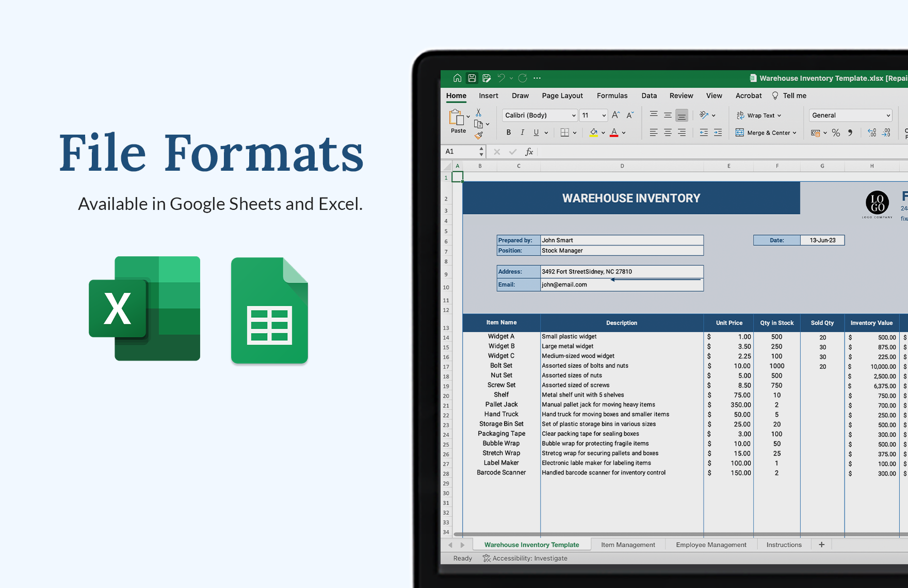This screenshot has width=908, height=588.
Task: Click the Percent Style icon
Action: (836, 133)
